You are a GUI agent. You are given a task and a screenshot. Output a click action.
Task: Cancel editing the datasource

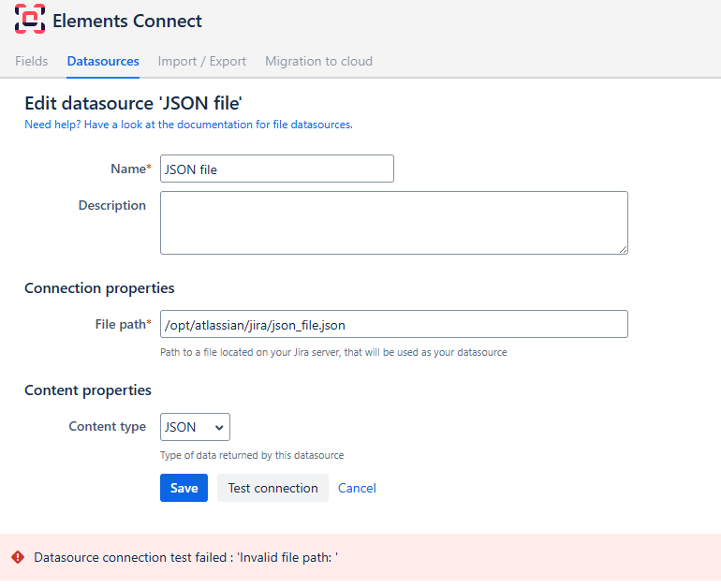coord(357,488)
